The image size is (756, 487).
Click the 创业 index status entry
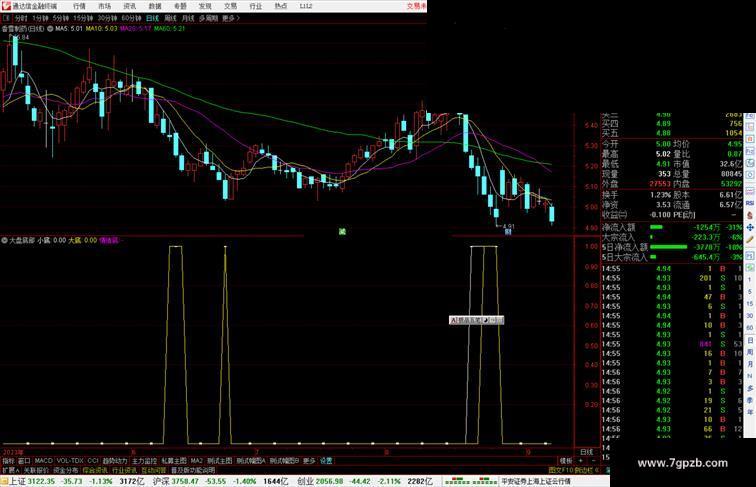(x=364, y=481)
